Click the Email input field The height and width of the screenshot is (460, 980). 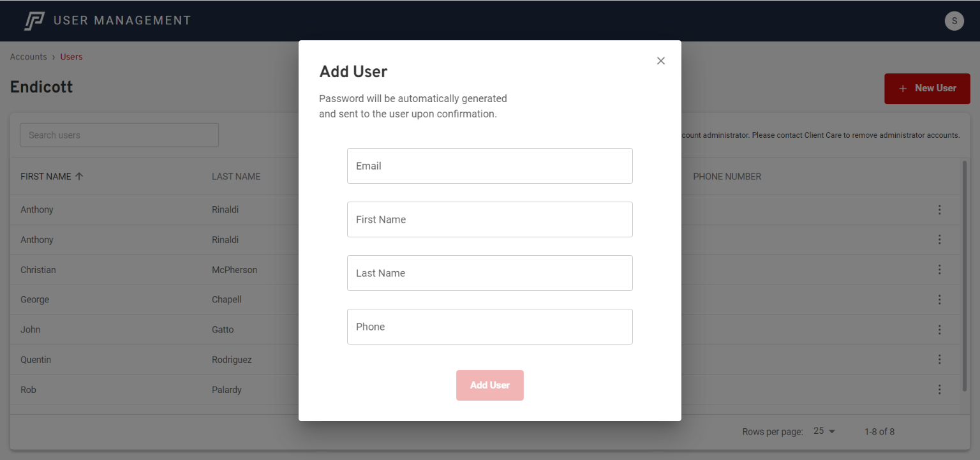489,166
